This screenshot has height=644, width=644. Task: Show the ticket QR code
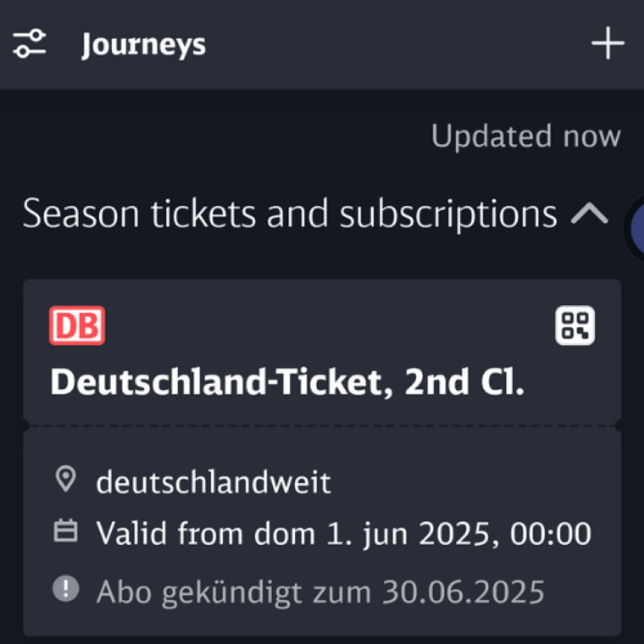click(575, 325)
